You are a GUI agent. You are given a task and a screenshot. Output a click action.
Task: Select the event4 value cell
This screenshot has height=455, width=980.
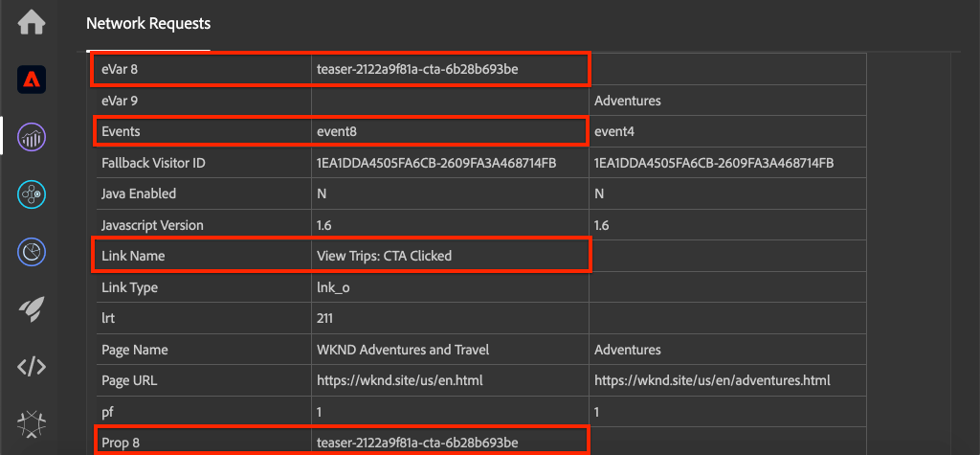[x=727, y=131]
